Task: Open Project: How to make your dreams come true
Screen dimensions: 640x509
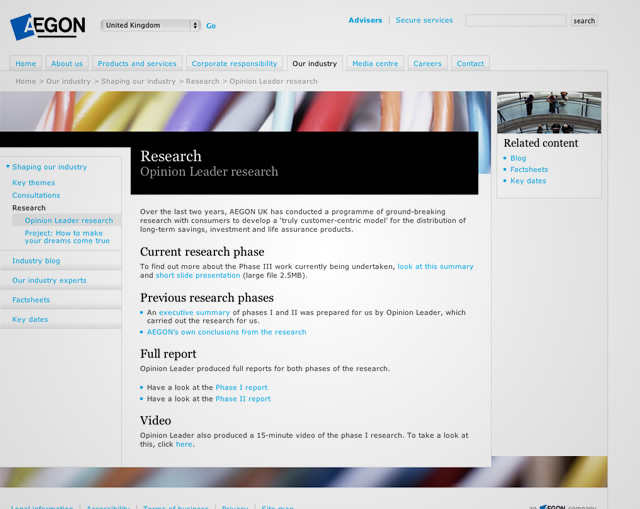Action: coord(67,237)
